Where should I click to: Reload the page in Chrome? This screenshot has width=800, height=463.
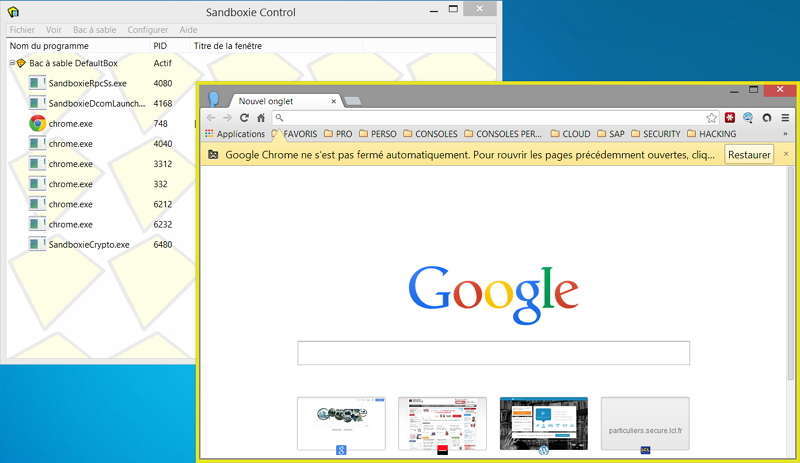pyautogui.click(x=244, y=118)
